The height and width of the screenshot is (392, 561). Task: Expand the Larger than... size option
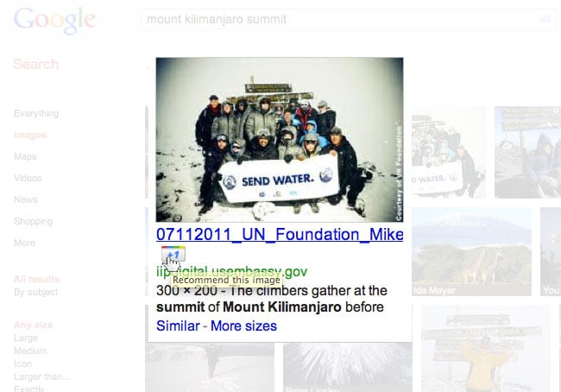(41, 376)
